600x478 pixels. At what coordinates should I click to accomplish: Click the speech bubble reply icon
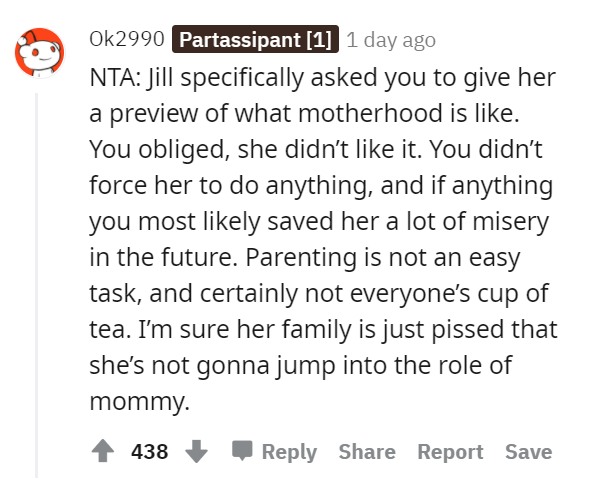point(242,452)
